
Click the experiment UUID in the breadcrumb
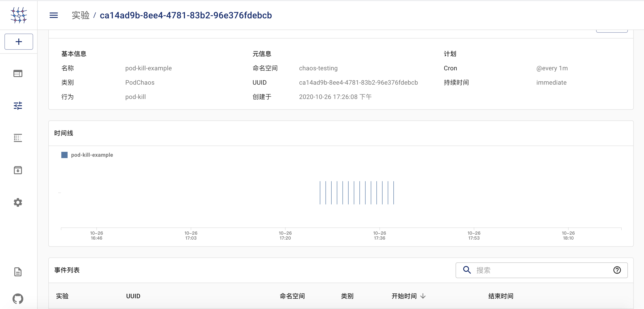[x=186, y=15]
